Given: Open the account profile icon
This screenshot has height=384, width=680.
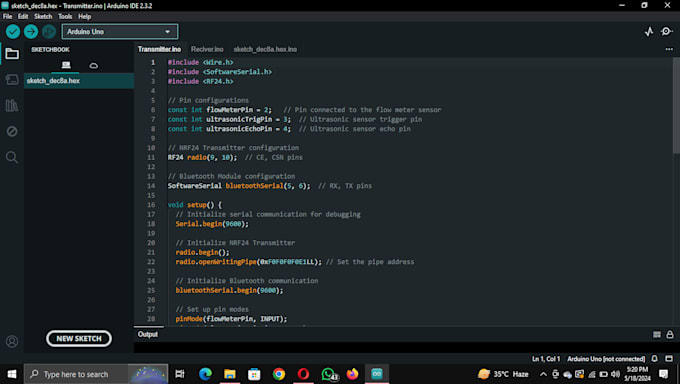Looking at the screenshot, I should tap(12, 341).
